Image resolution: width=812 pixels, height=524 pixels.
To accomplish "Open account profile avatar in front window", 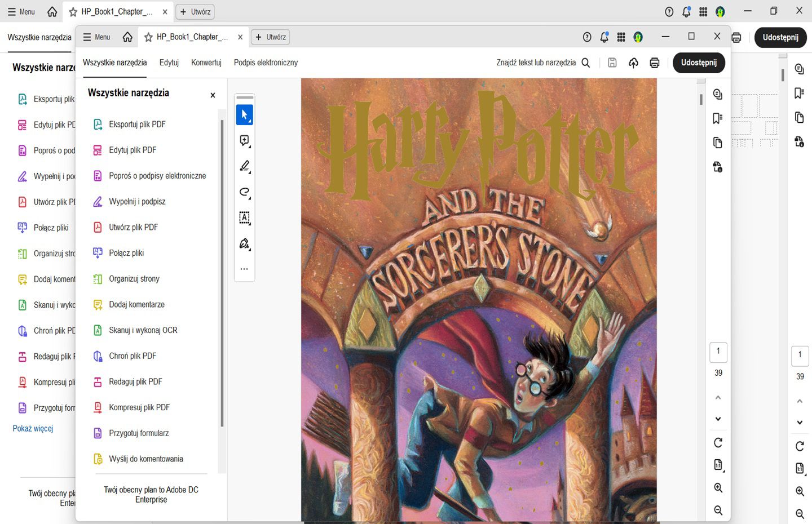I will (x=638, y=37).
